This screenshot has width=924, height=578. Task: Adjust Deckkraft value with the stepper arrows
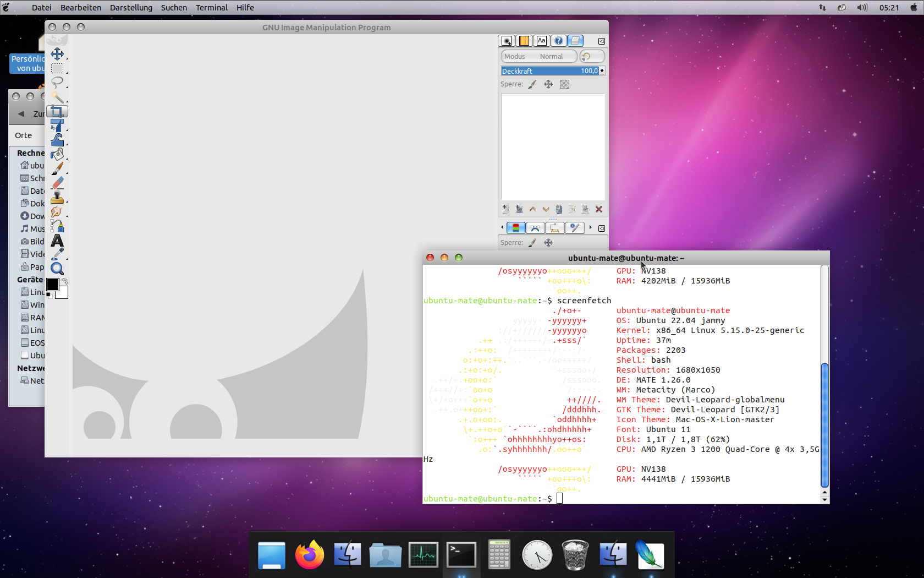pos(602,70)
